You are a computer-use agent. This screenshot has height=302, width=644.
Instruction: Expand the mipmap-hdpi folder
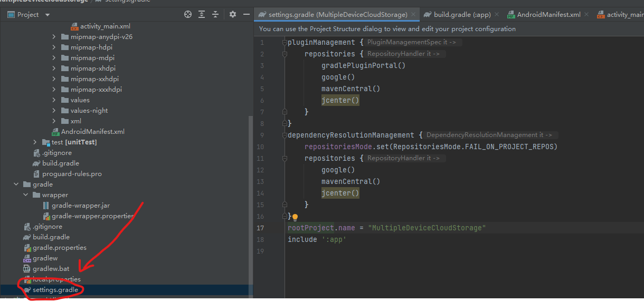[x=54, y=47]
